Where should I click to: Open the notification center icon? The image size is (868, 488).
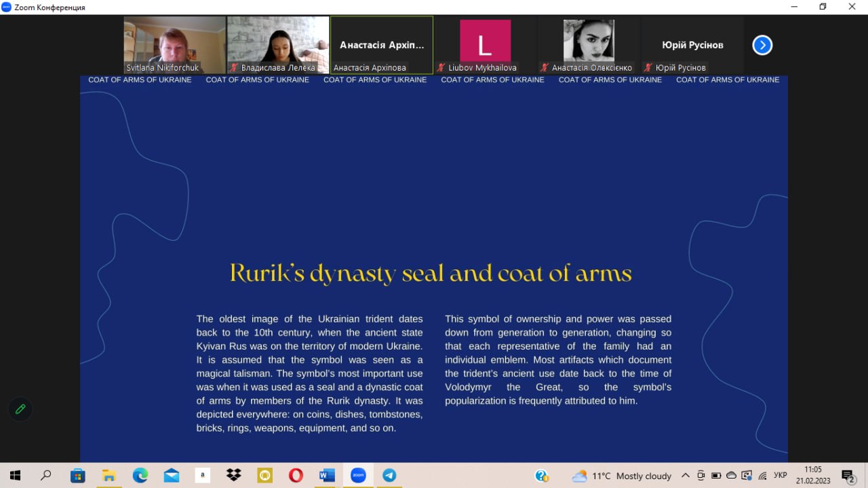848,476
